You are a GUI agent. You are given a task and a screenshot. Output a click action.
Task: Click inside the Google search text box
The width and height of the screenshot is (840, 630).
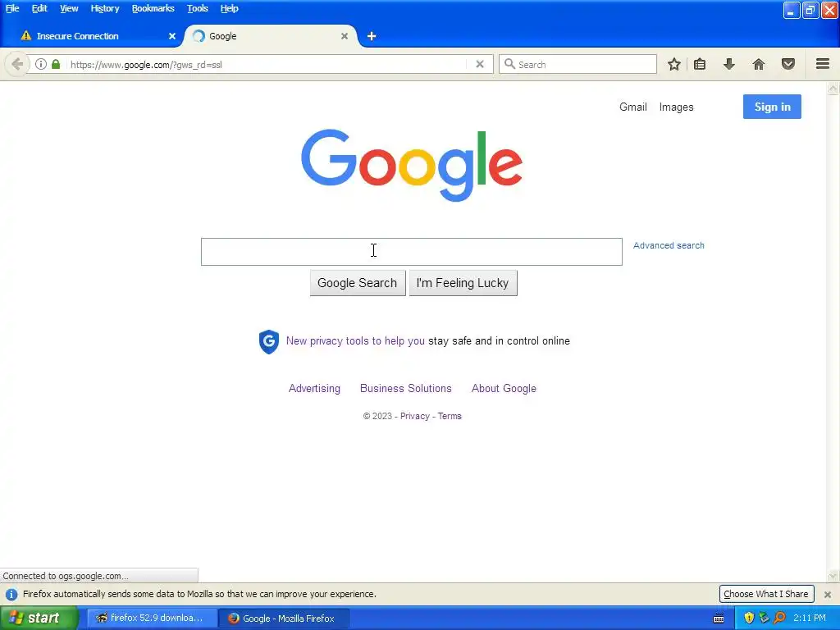pyautogui.click(x=412, y=252)
